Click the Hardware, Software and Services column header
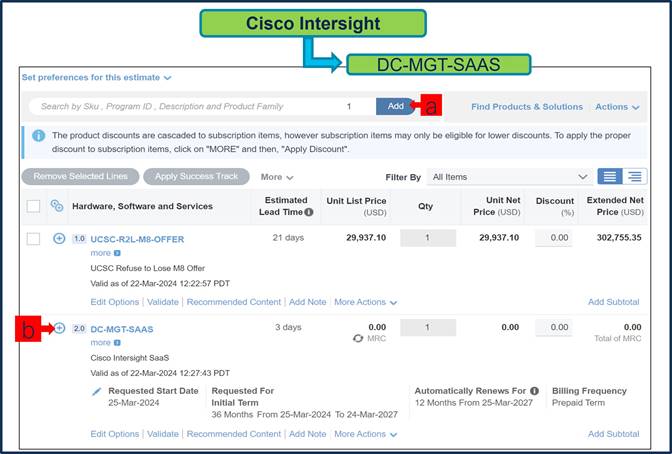 [x=142, y=206]
